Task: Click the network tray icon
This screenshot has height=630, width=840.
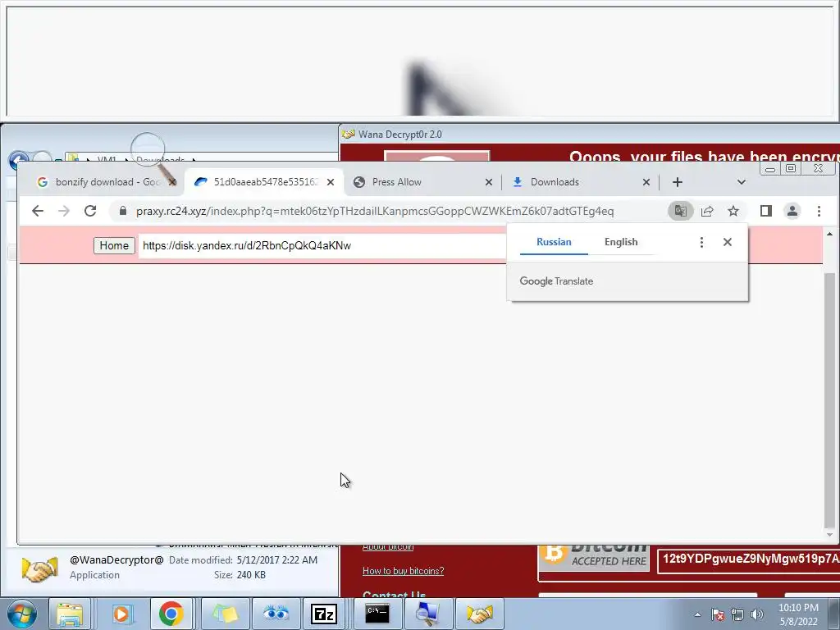Action: 737,614
